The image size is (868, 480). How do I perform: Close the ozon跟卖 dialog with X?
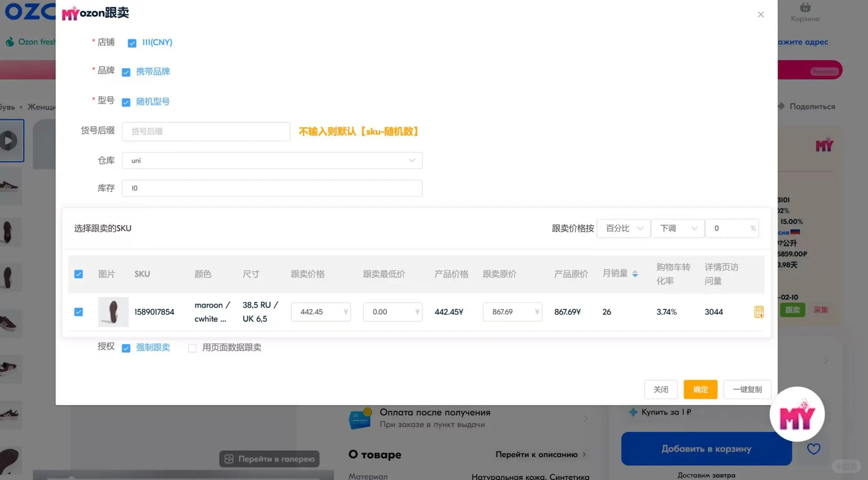point(760,15)
